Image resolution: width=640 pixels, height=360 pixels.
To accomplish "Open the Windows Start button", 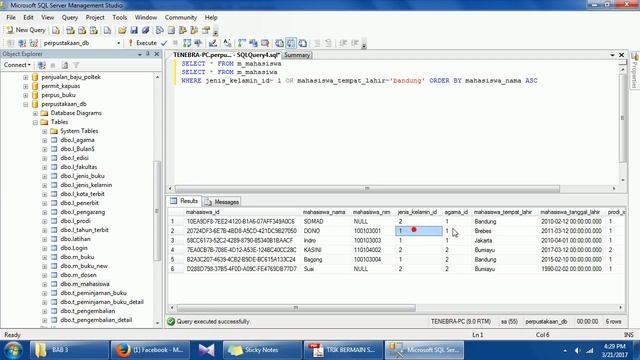I will pos(13,350).
